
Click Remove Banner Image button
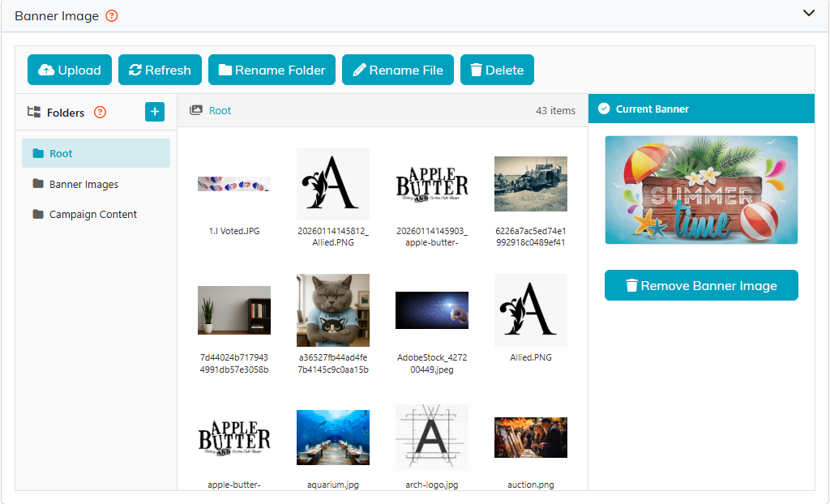tap(701, 285)
